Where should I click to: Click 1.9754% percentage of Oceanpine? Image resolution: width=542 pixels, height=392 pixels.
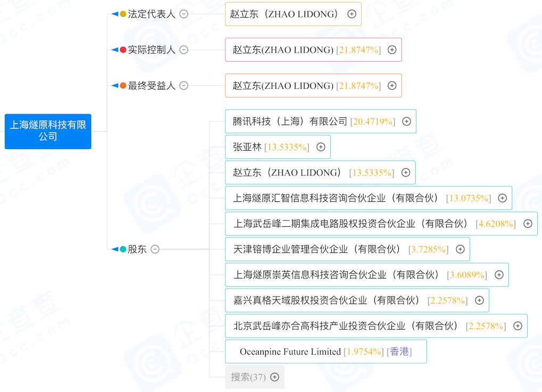click(x=364, y=352)
